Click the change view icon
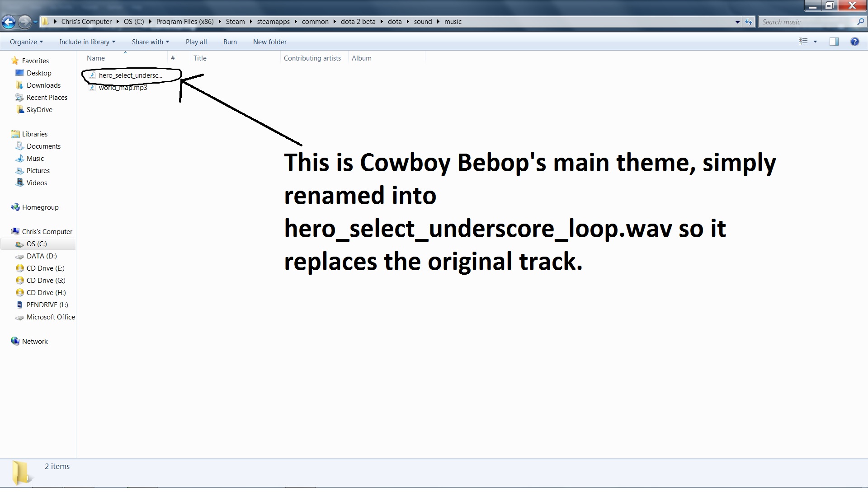Screen dimensions: 868x497 803,42
